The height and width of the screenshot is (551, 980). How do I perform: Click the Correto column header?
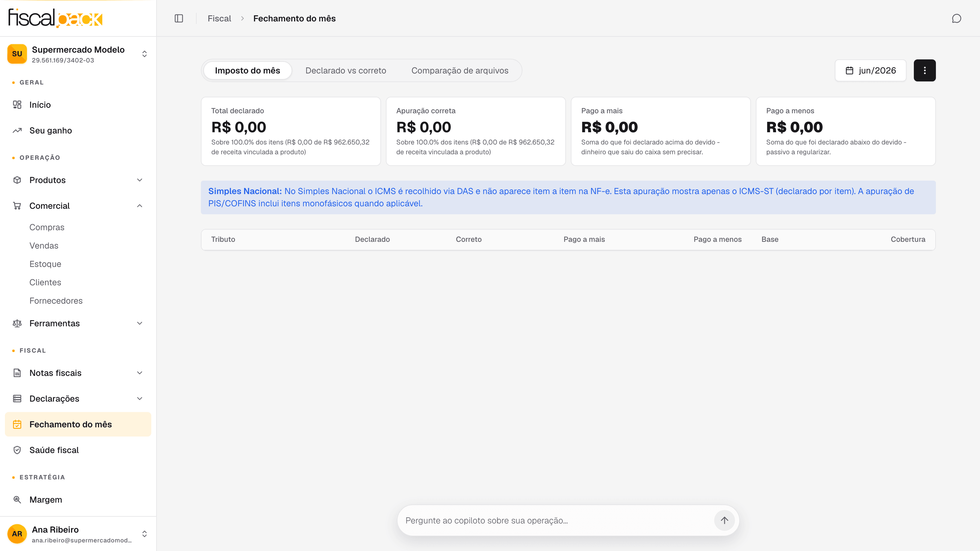(x=468, y=239)
